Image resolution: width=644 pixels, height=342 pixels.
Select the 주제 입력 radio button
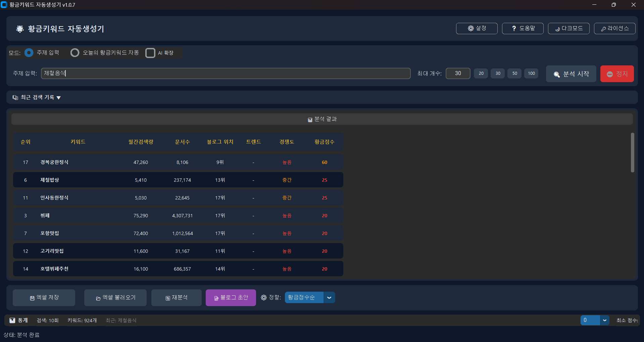pos(29,53)
